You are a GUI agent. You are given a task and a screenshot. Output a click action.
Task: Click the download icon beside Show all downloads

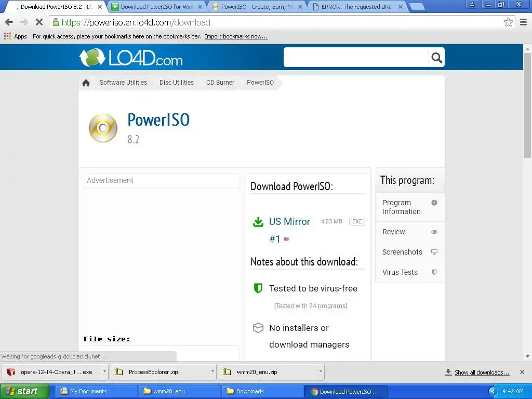448,372
